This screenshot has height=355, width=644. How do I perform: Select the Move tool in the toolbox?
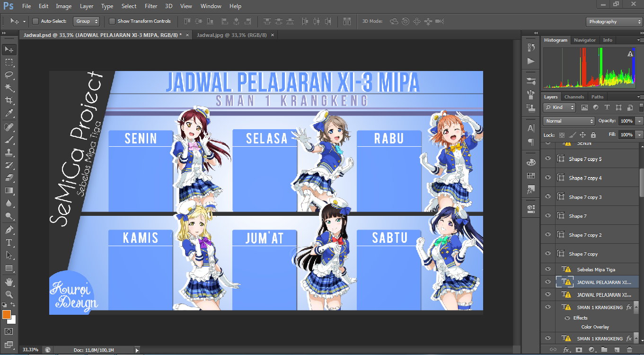[9, 49]
